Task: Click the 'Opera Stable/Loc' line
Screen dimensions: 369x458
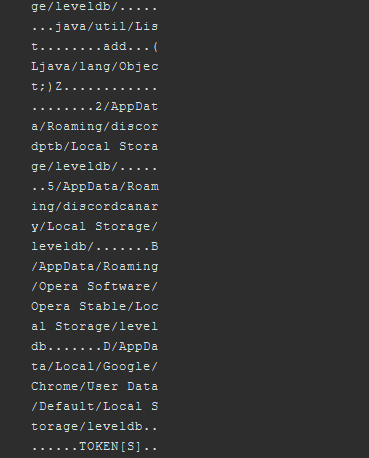Action: [x=95, y=307]
